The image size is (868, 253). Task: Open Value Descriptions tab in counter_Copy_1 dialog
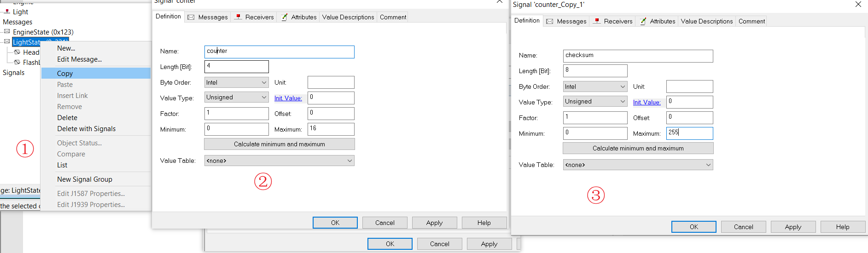click(x=707, y=21)
